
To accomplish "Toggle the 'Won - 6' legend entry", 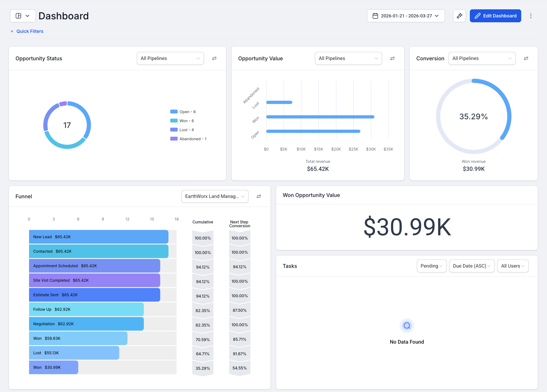I will [186, 120].
